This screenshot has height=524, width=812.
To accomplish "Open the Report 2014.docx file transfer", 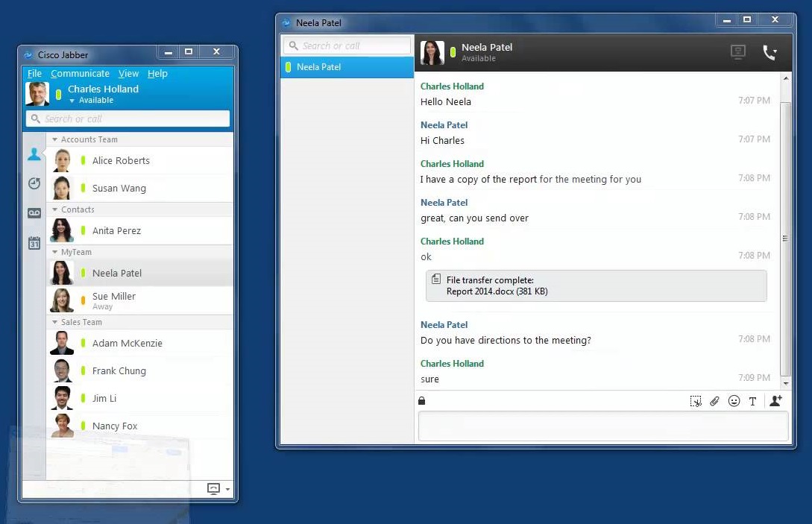I will click(596, 285).
